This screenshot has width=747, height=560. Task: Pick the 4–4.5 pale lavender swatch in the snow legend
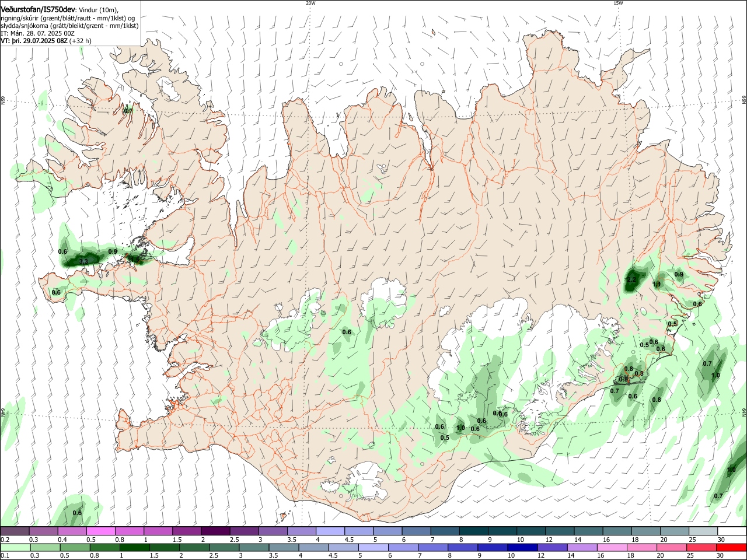329,531
